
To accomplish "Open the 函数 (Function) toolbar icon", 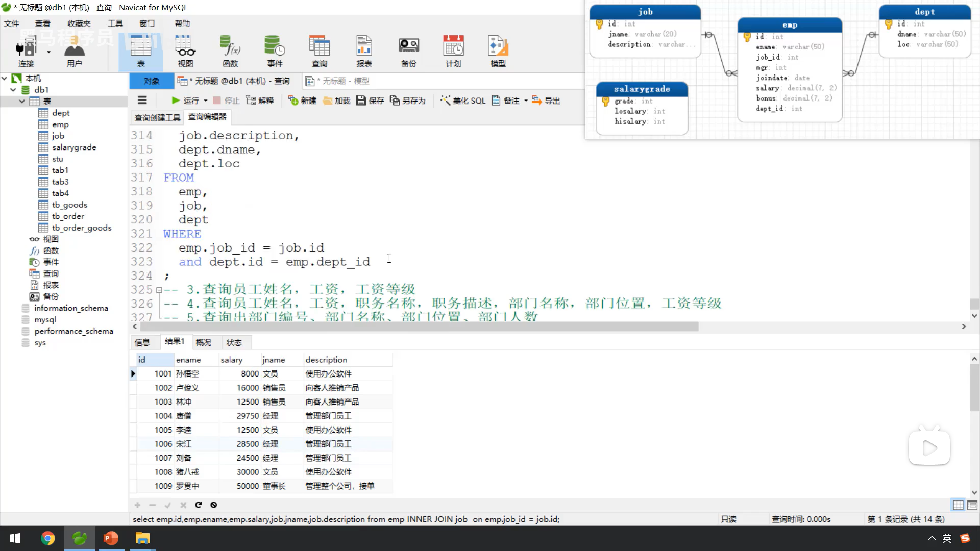I will pos(230,51).
